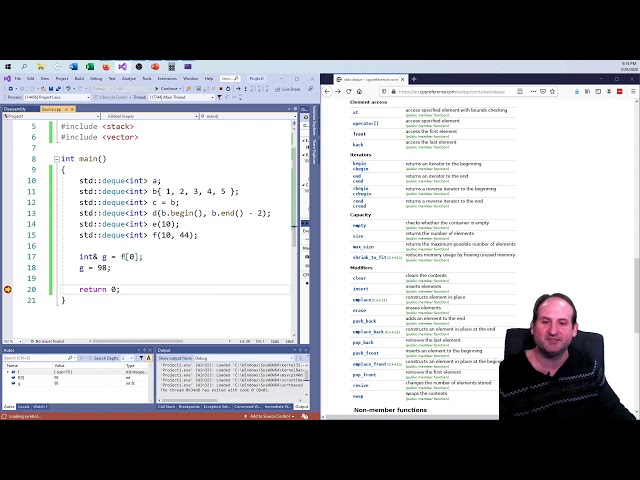Open the pop_front link
Screen dimensions: 640x480
[x=364, y=375]
